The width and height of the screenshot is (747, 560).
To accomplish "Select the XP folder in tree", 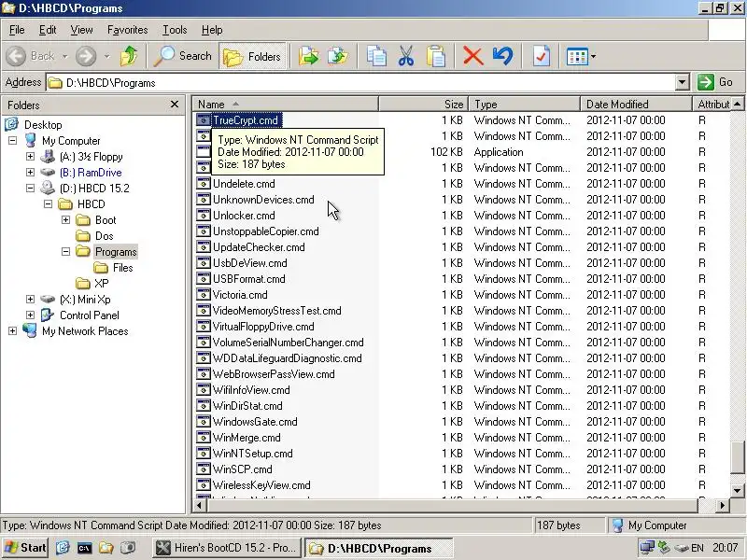I will click(x=101, y=284).
